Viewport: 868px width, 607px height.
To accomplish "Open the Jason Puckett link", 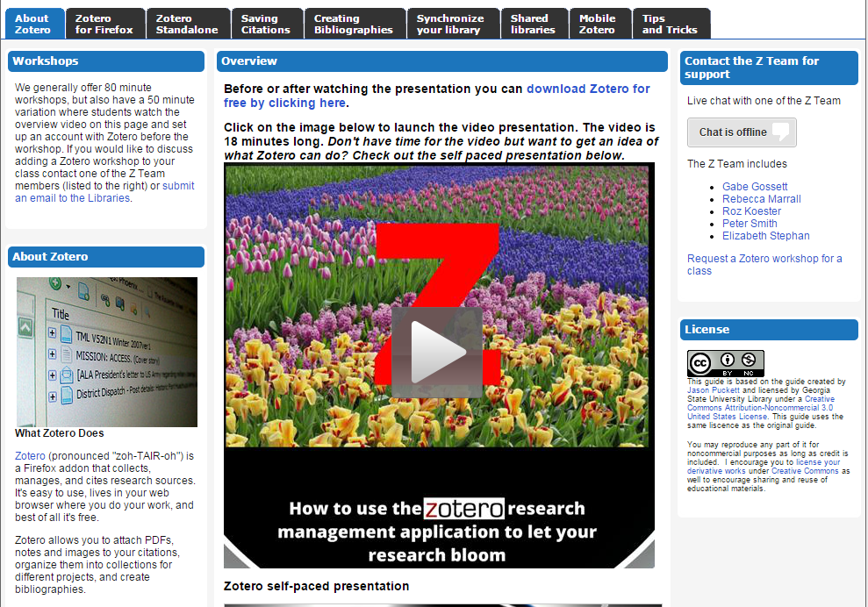I will 713,390.
